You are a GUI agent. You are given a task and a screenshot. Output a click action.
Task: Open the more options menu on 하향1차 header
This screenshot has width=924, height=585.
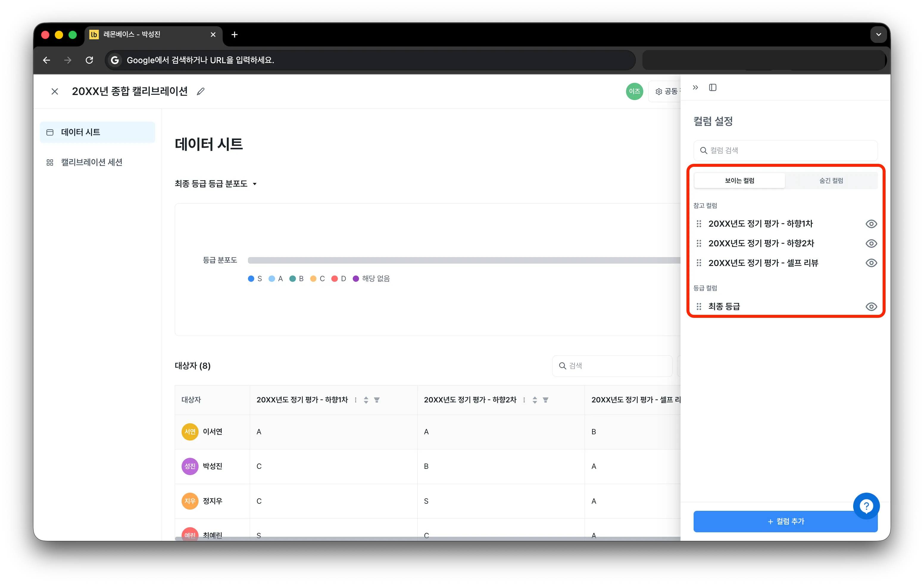[x=356, y=400]
